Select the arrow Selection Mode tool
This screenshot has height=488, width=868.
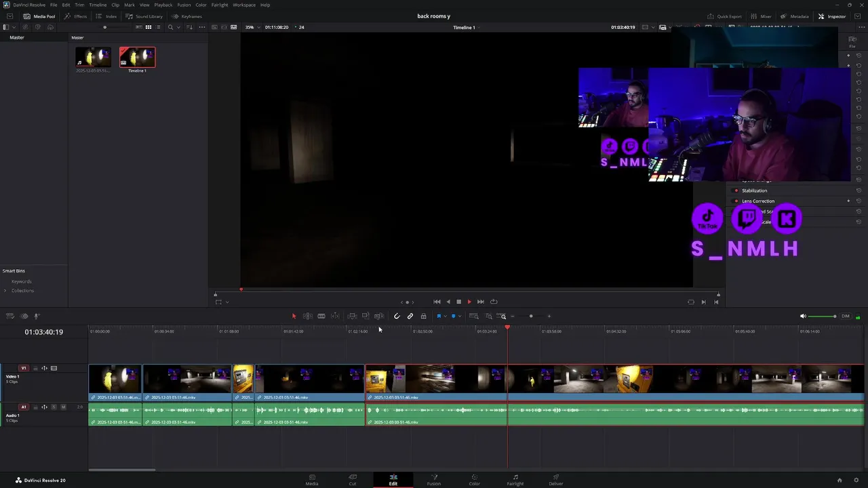coord(294,316)
